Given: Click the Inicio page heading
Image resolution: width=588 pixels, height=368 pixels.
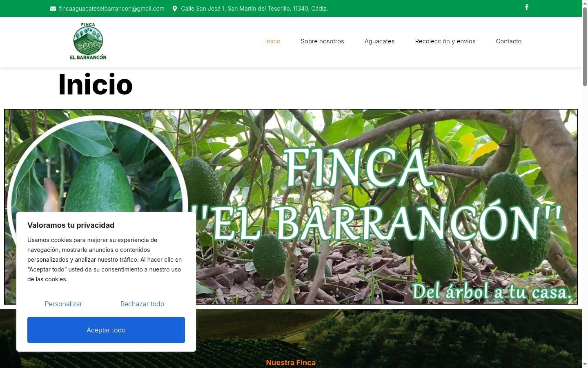Looking at the screenshot, I should pyautogui.click(x=96, y=85).
